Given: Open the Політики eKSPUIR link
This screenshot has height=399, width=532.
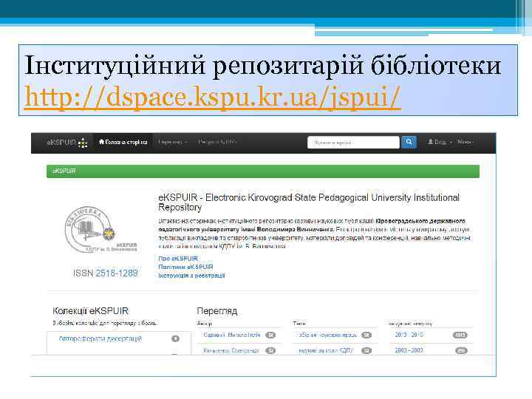Looking at the screenshot, I should pos(185,267).
